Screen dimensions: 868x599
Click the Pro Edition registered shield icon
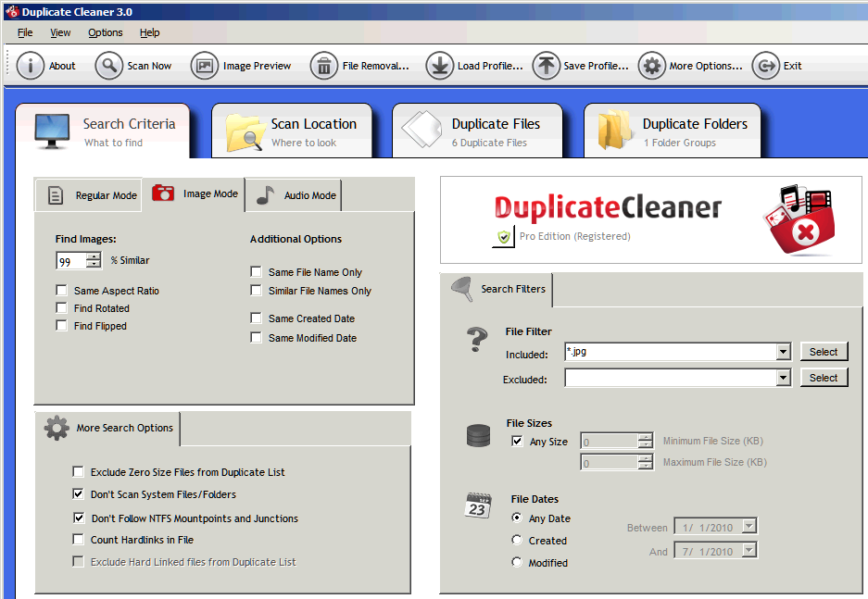[x=503, y=237]
